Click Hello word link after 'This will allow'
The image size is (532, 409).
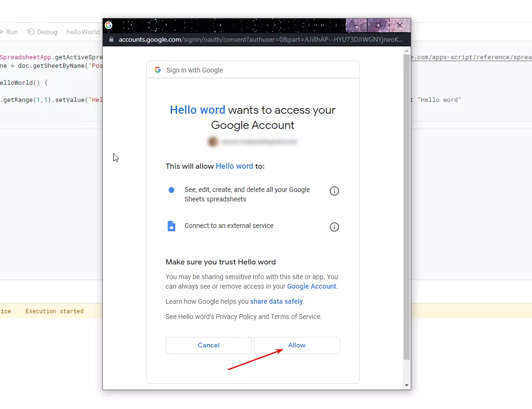(x=234, y=166)
